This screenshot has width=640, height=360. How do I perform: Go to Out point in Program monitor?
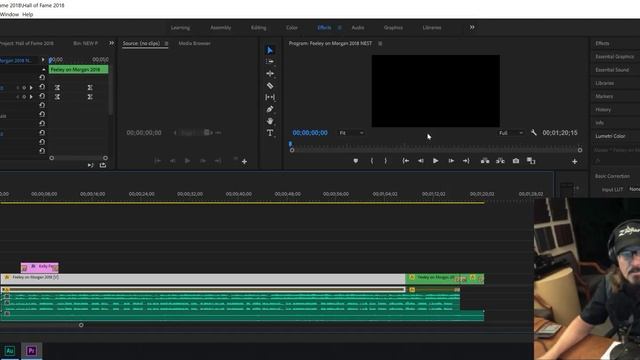click(466, 161)
